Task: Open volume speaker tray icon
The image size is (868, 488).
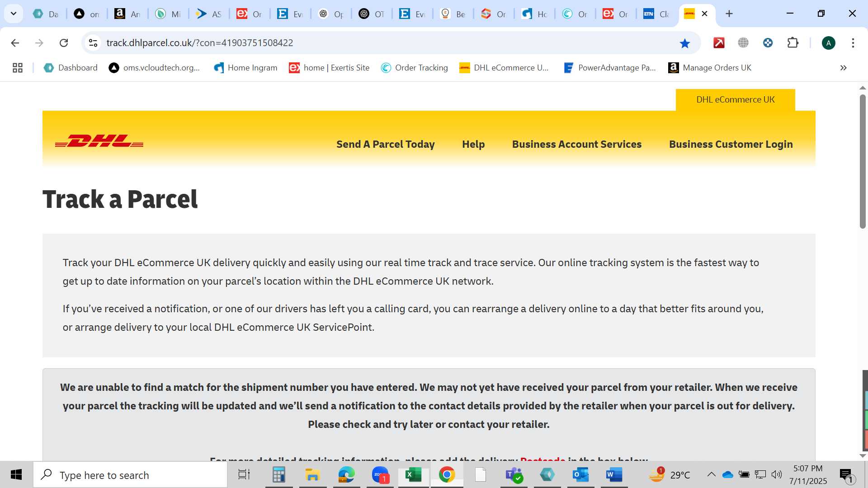Action: click(x=777, y=474)
